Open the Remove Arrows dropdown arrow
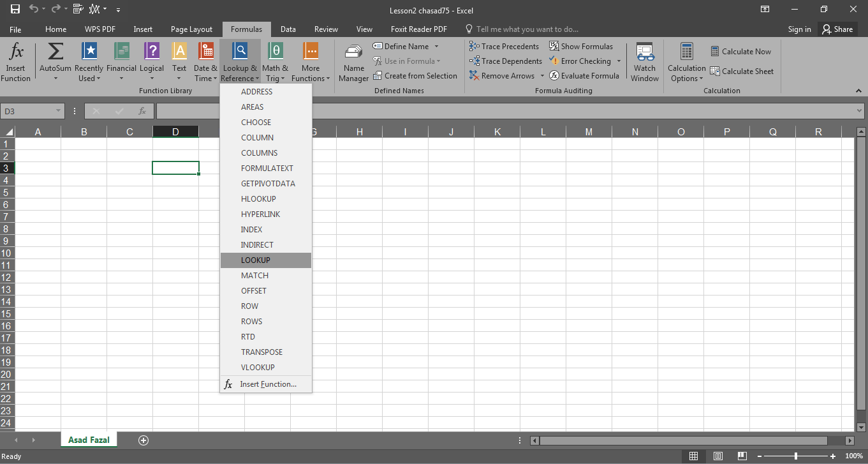The image size is (868, 464). 542,76
